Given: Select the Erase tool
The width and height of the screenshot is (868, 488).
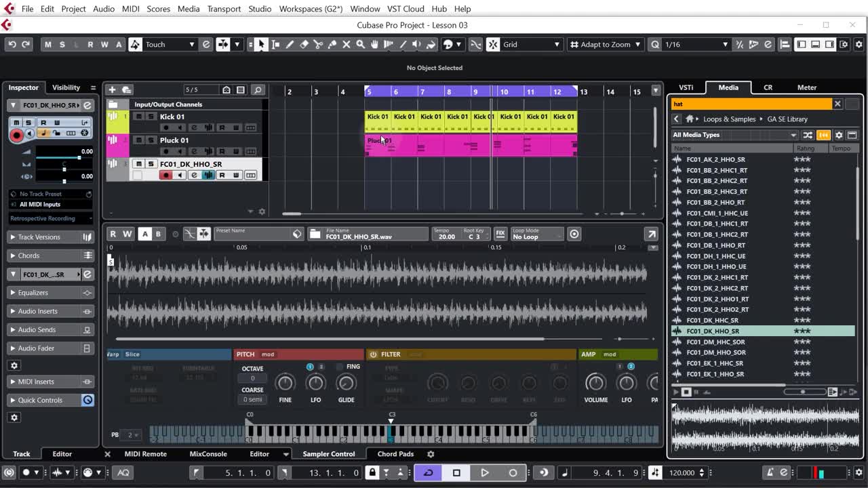Looking at the screenshot, I should coord(304,44).
